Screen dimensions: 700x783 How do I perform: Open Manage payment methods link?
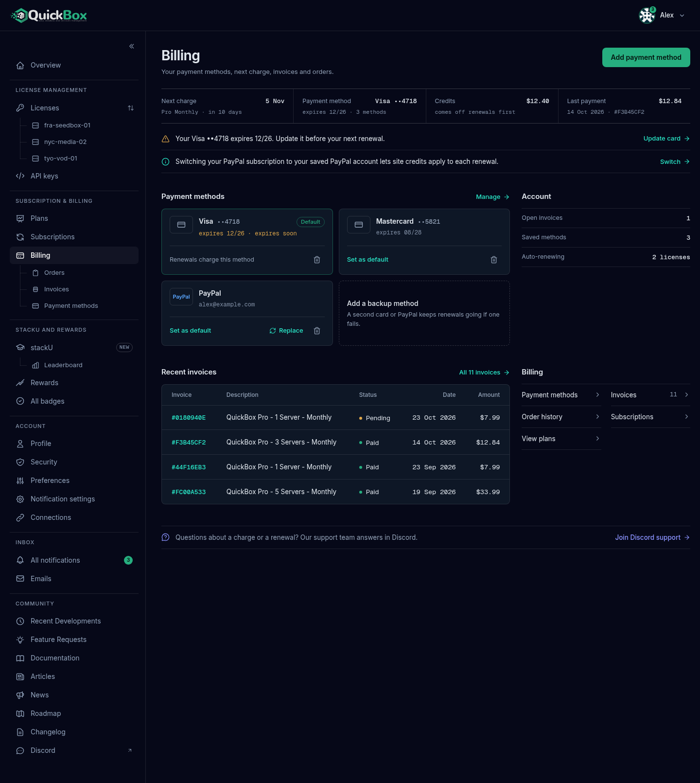492,197
